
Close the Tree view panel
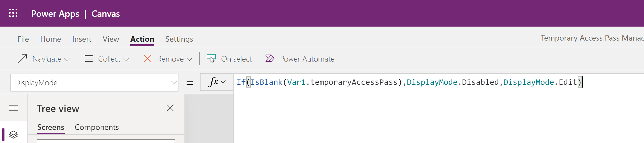tap(170, 108)
